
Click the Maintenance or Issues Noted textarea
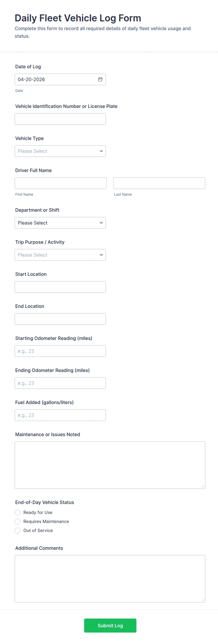click(110, 465)
